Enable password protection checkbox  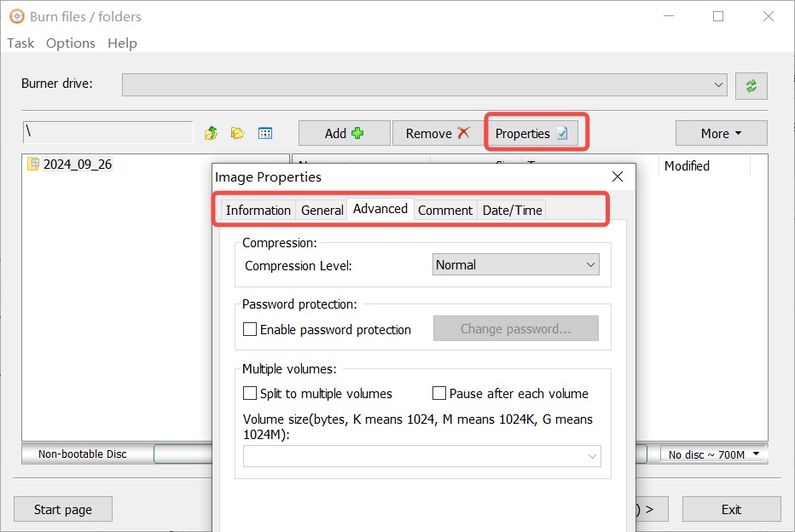(249, 329)
